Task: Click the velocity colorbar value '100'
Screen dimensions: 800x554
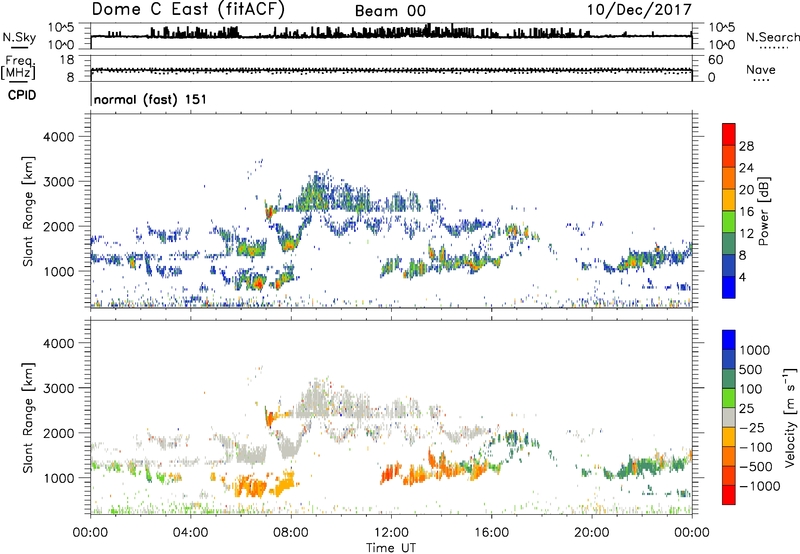Action: click(751, 389)
